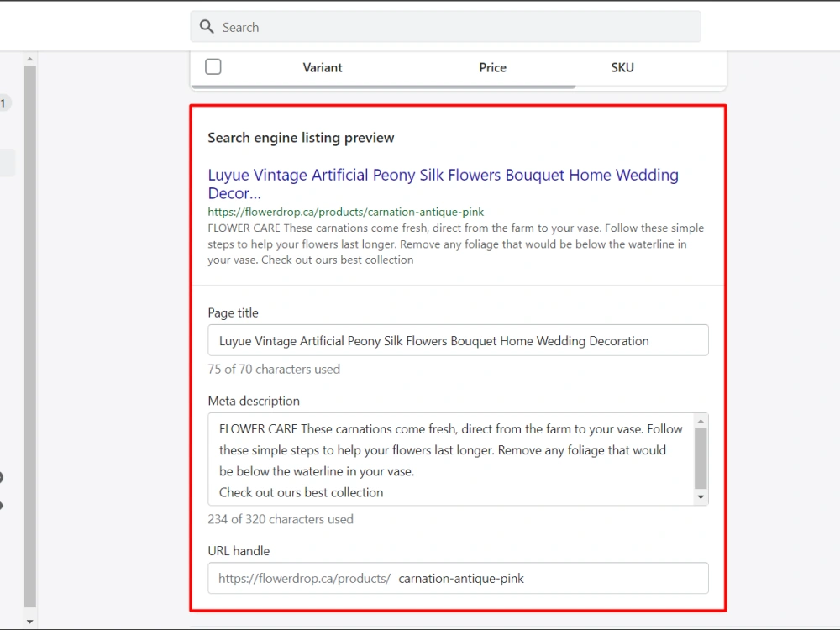Click the magnifier icon in the search bar
The height and width of the screenshot is (630, 840).
click(207, 27)
